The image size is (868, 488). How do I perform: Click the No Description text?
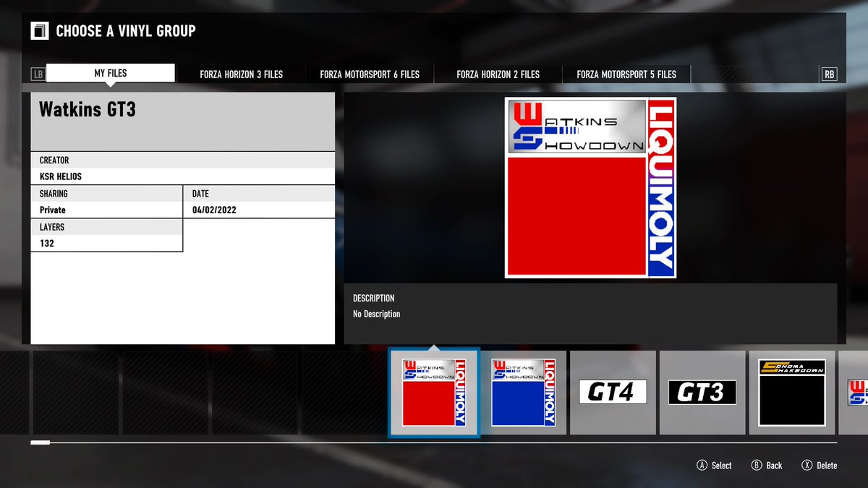[376, 314]
